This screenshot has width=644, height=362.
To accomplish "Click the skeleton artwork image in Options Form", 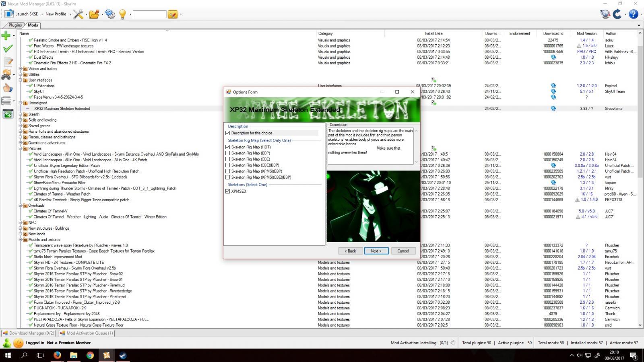I will 373,206.
